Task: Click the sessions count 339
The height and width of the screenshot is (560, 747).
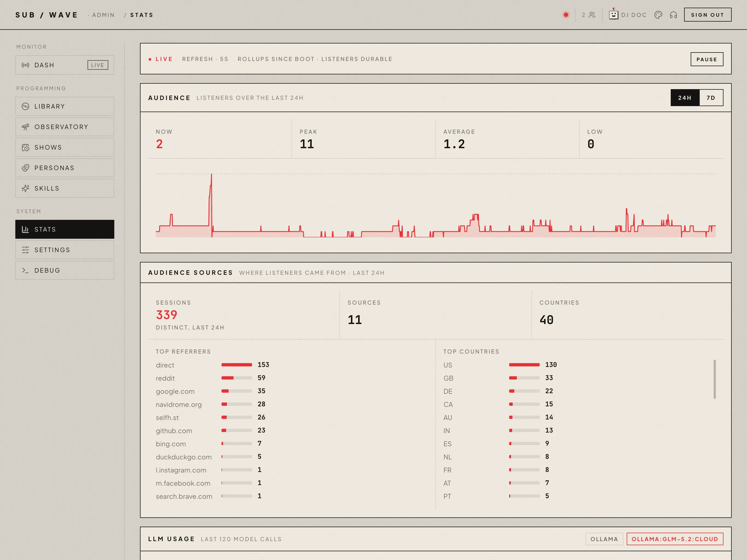Action: 167,315
